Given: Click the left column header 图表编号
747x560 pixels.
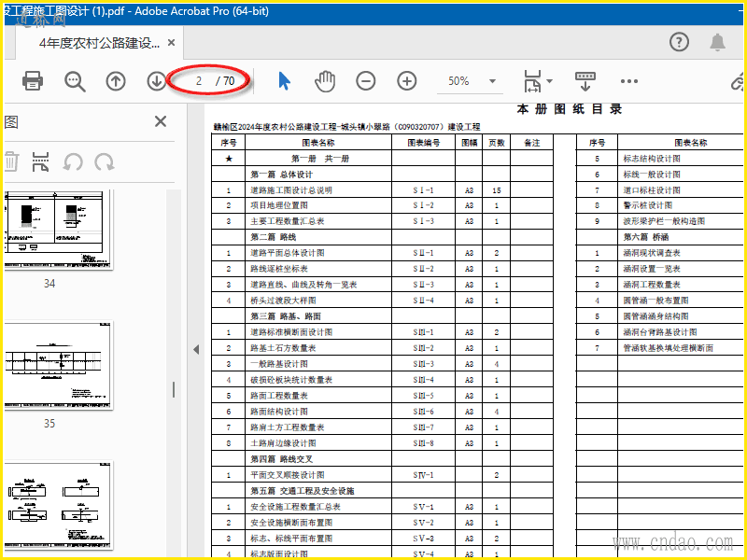Looking at the screenshot, I should tap(424, 143).
